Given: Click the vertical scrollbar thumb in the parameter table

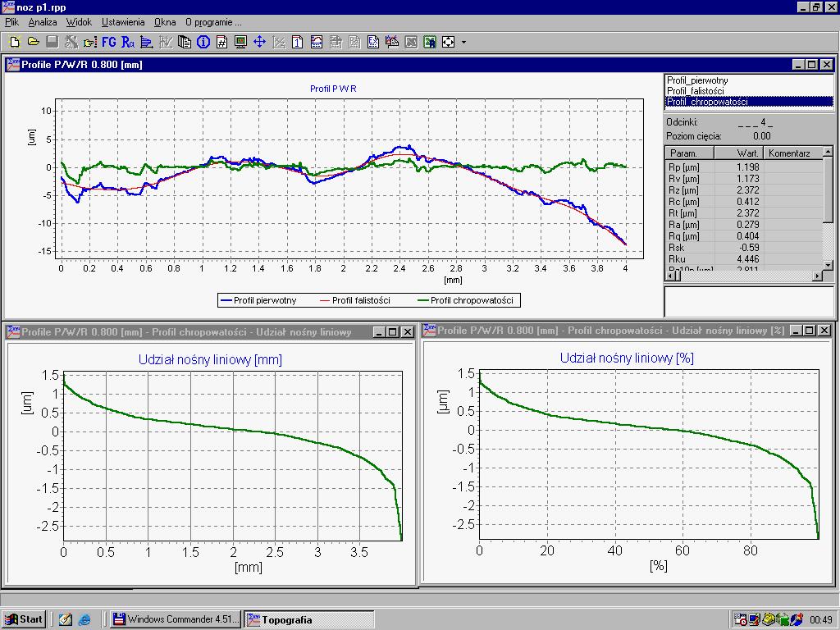Looking at the screenshot, I should pyautogui.click(x=828, y=189).
